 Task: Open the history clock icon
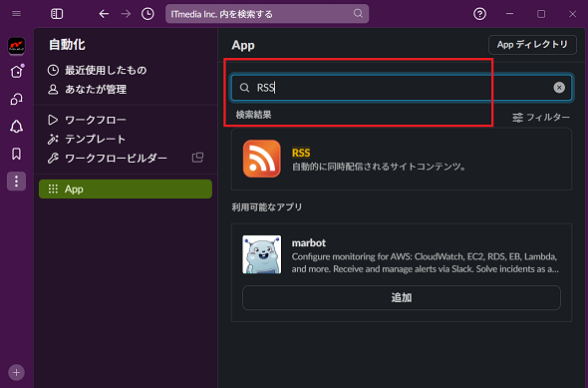[147, 14]
